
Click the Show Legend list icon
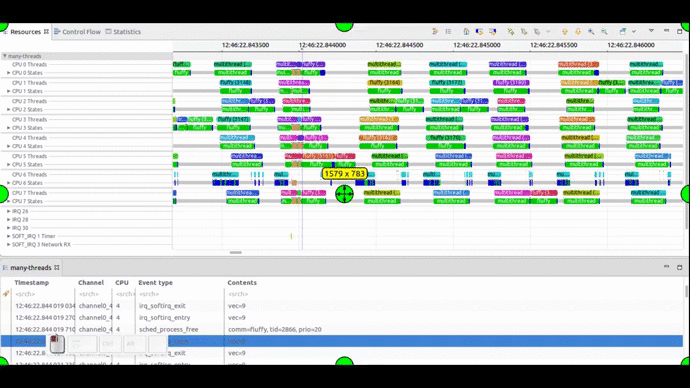(448, 31)
